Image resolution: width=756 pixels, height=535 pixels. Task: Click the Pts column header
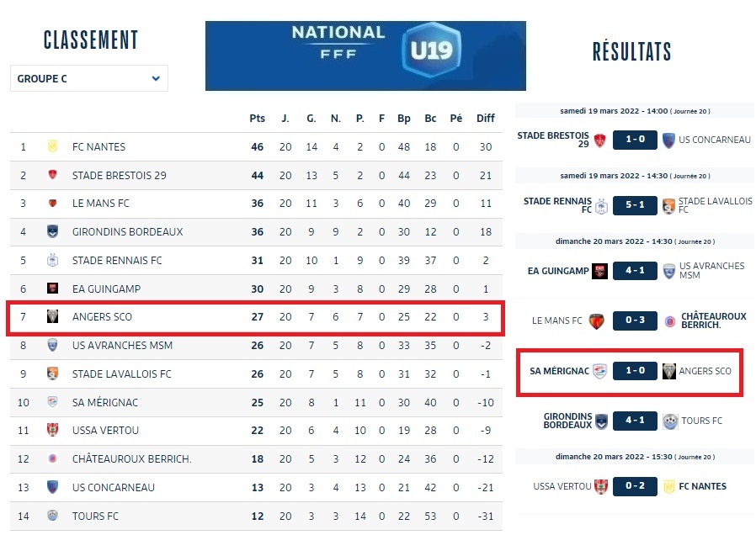pyautogui.click(x=257, y=119)
